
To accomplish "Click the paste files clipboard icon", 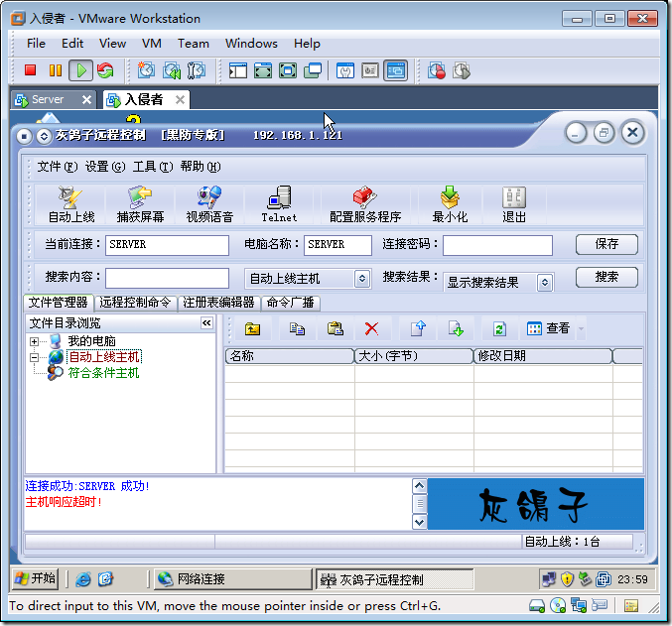I will click(336, 329).
